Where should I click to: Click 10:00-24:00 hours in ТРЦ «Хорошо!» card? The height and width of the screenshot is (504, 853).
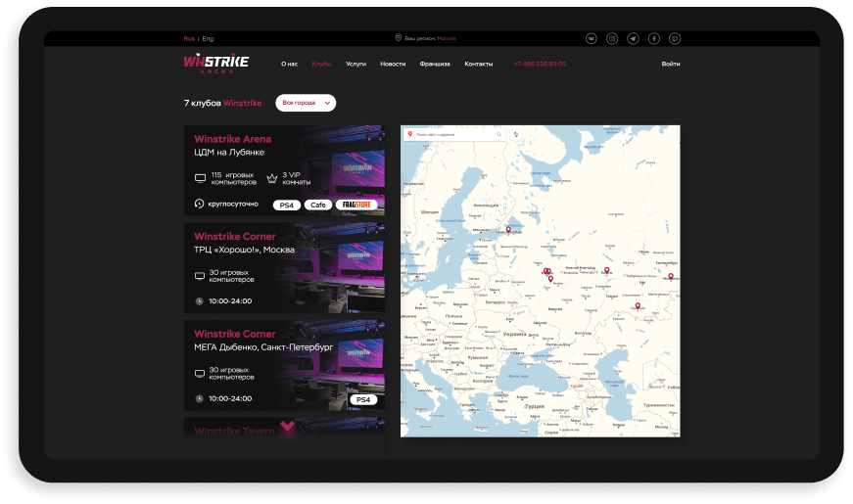coord(230,301)
